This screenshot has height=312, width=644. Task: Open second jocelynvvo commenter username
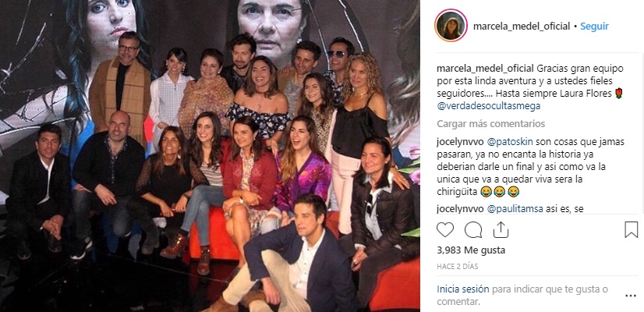[460, 209]
